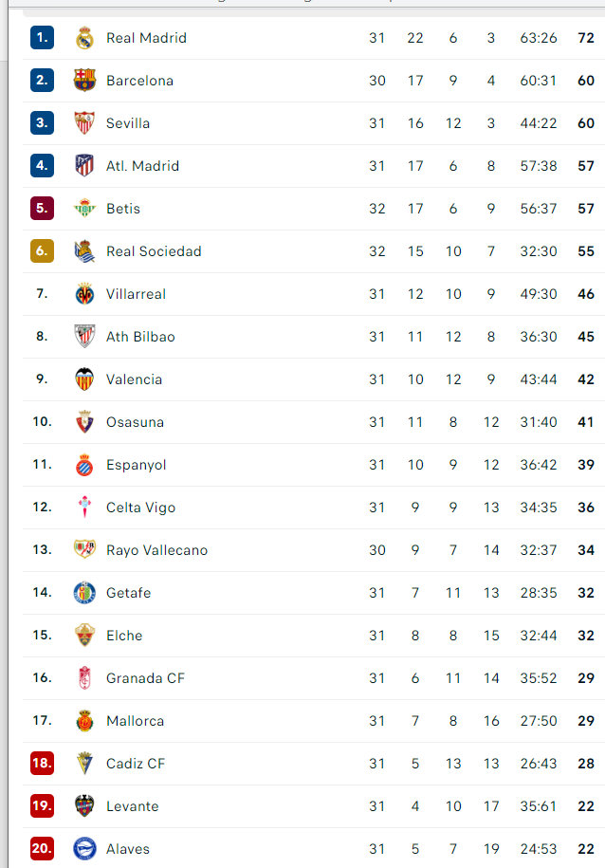605x868 pixels.
Task: Select the Celta Vigo team name
Action: pyautogui.click(x=141, y=508)
